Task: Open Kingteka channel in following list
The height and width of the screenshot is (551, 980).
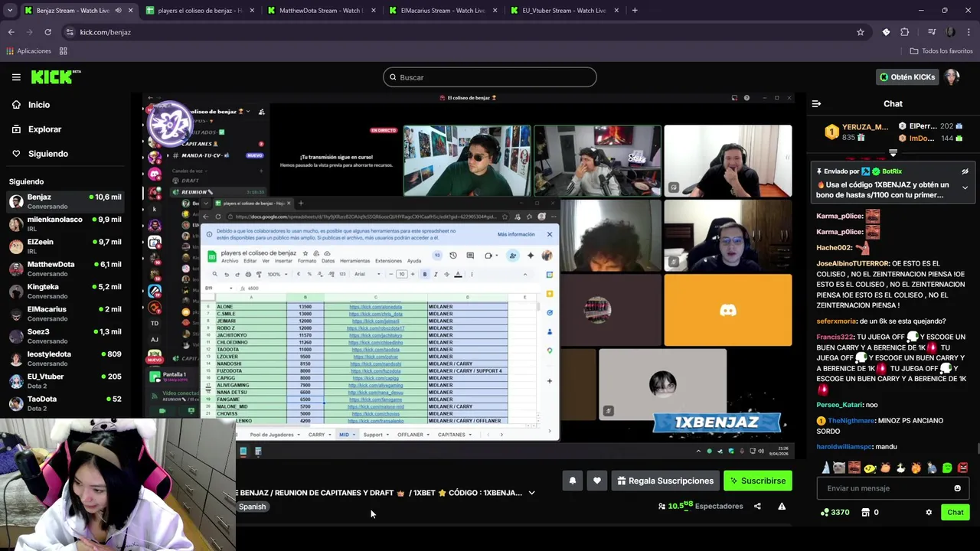Action: click(x=65, y=291)
